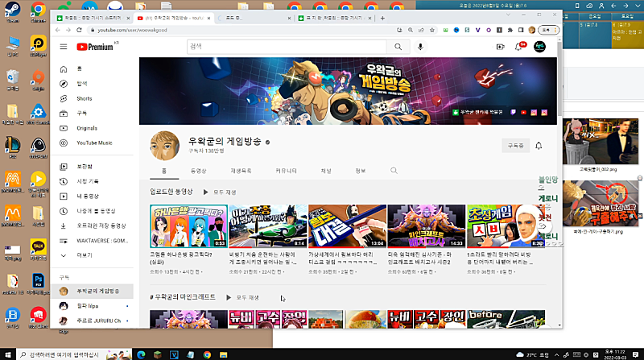Switch to the 채널 (Channels) tab
644x360 pixels.
tap(326, 171)
